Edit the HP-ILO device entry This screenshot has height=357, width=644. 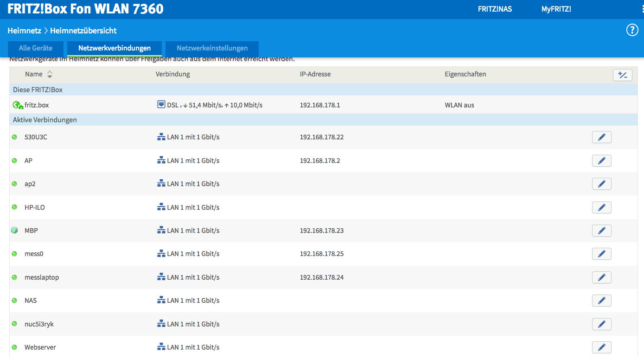[601, 207]
